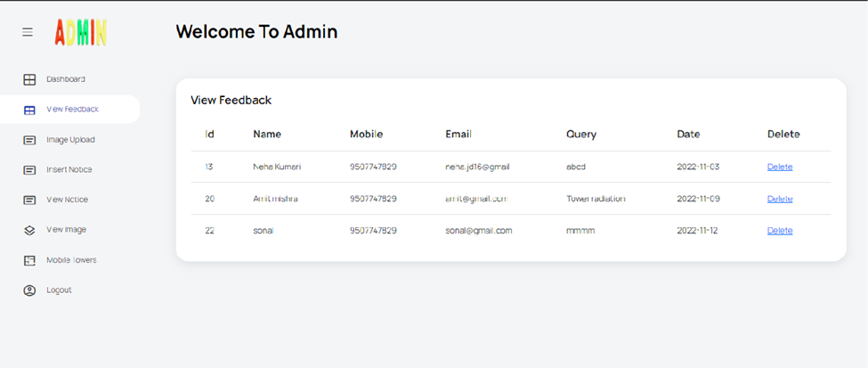868x368 pixels.
Task: Open the View Notice menu item
Action: click(x=67, y=200)
